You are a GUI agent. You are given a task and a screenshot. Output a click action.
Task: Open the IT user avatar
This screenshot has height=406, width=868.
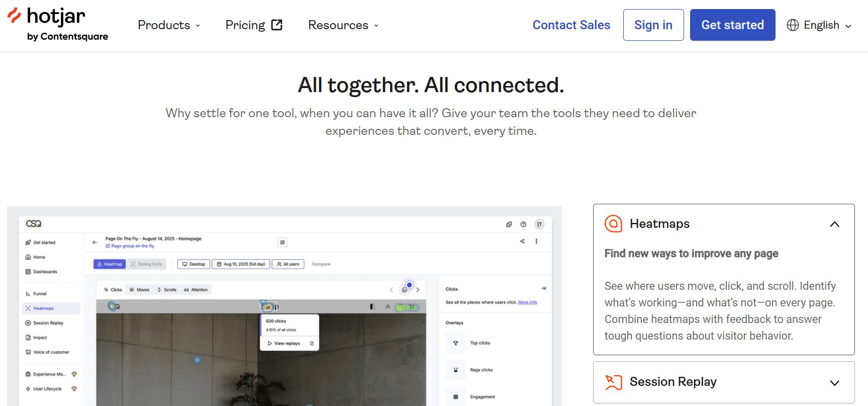click(x=539, y=224)
